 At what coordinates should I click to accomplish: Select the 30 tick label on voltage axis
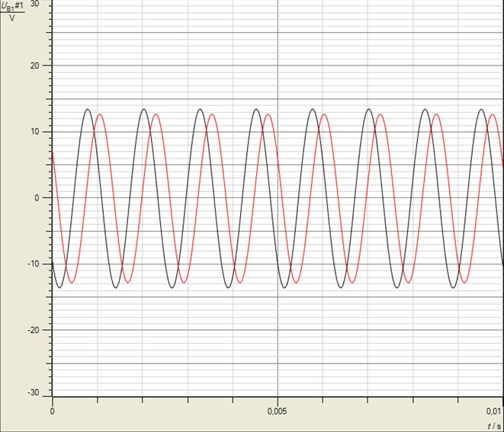[x=35, y=4]
